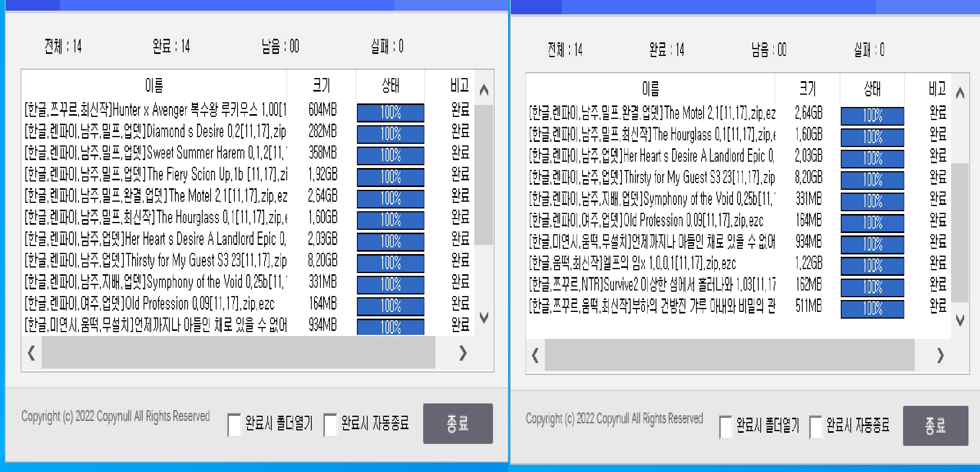Click 상태 column header in left window

(390, 85)
